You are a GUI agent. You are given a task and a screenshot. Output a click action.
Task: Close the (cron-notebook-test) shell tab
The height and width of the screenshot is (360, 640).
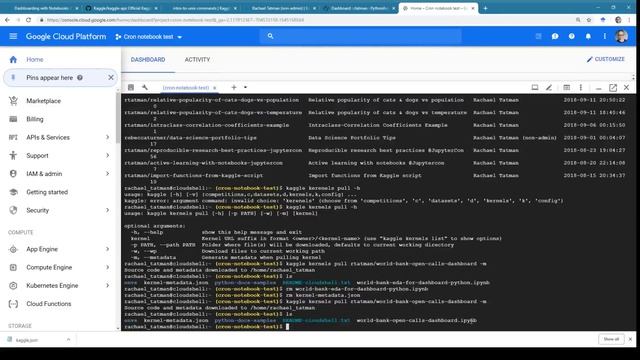click(x=215, y=88)
